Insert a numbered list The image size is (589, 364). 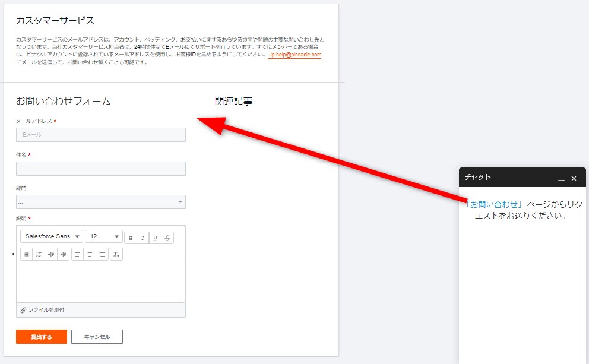click(39, 254)
